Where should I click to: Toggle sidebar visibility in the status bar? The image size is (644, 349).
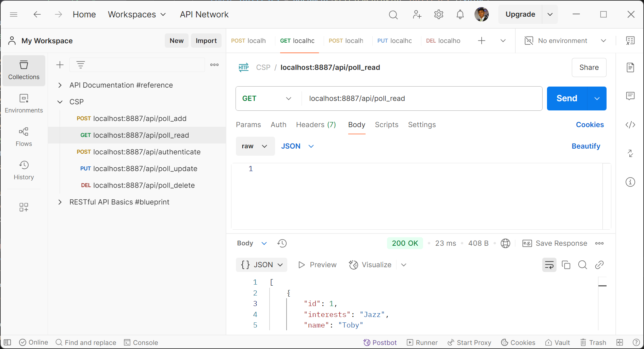7,343
